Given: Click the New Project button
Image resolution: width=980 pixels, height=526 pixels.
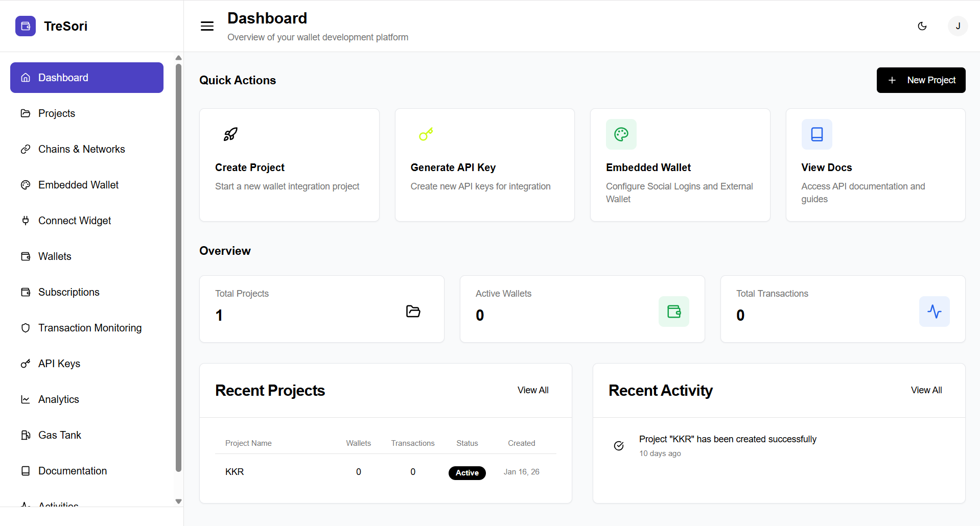Looking at the screenshot, I should pyautogui.click(x=921, y=80).
